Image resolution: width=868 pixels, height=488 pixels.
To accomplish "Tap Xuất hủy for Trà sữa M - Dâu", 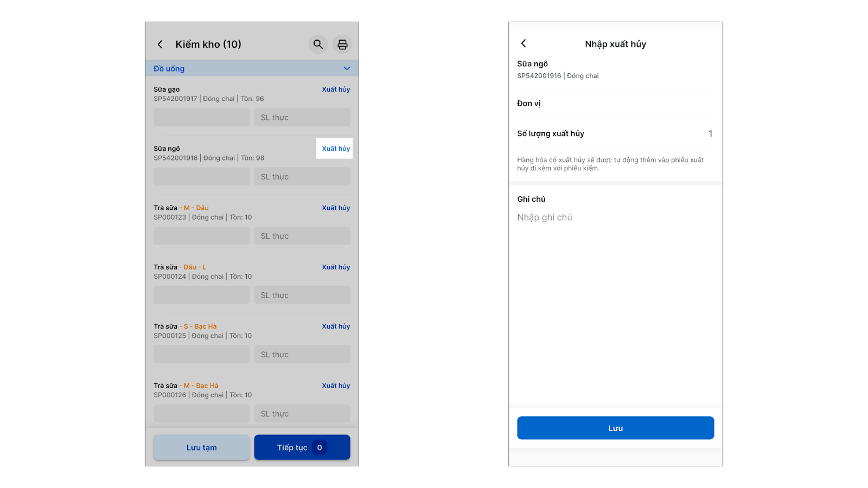I will tap(336, 208).
